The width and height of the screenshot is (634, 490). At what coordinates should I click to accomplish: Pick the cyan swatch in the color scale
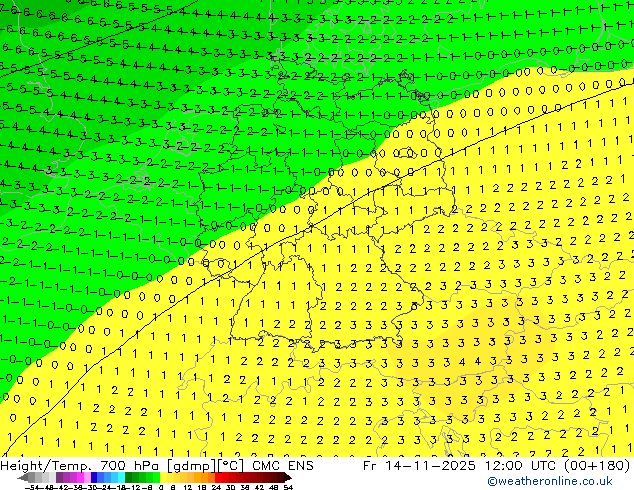coord(121,477)
